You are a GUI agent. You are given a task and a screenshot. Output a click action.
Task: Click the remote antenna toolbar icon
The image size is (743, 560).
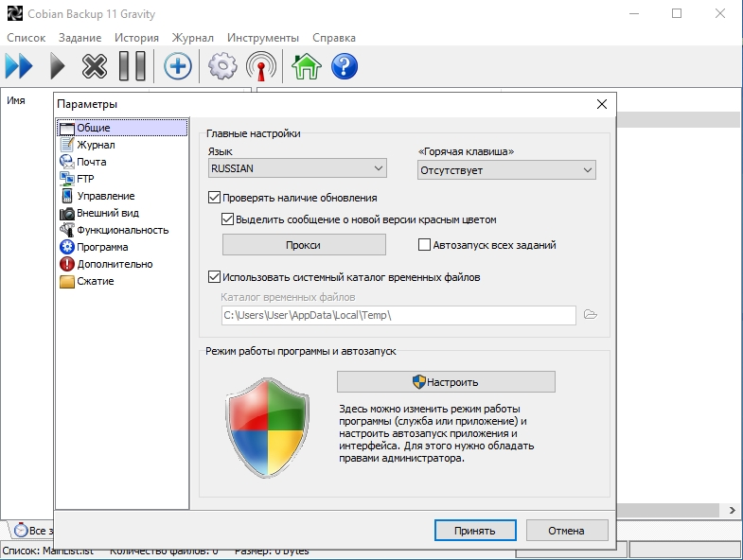coord(260,66)
